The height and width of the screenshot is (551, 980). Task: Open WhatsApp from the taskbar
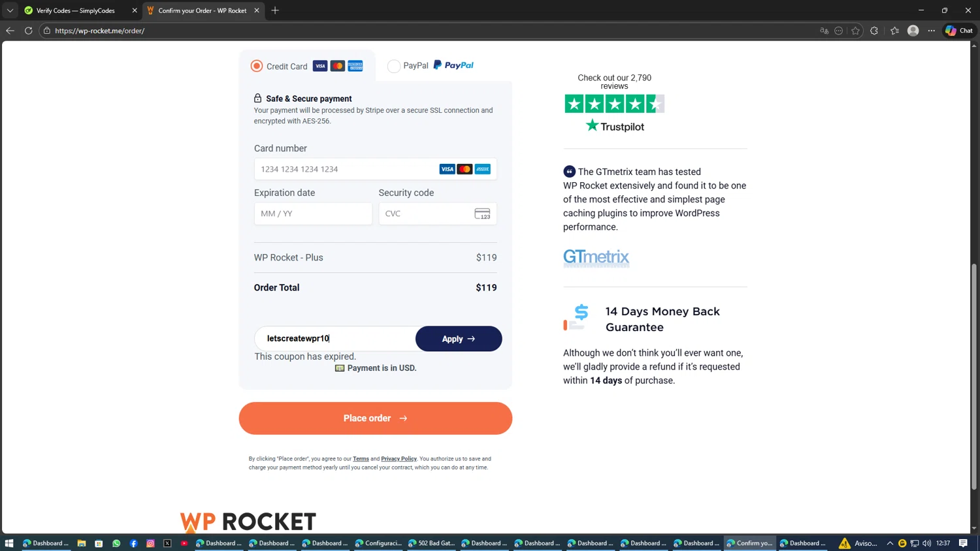coord(116,543)
